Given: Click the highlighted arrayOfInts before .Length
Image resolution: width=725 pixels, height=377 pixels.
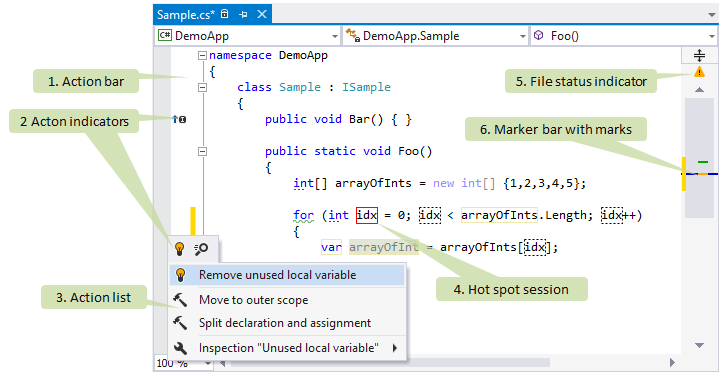Looking at the screenshot, I should (499, 215).
